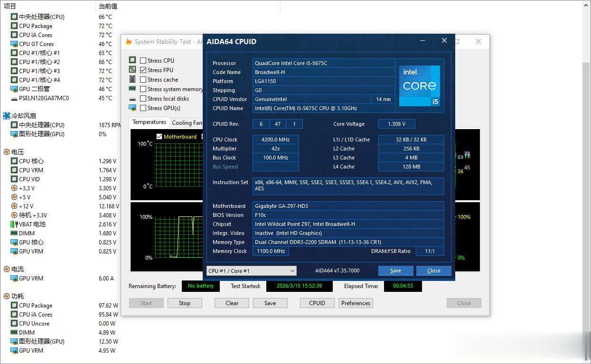Click the Test Started time field

pos(299,286)
